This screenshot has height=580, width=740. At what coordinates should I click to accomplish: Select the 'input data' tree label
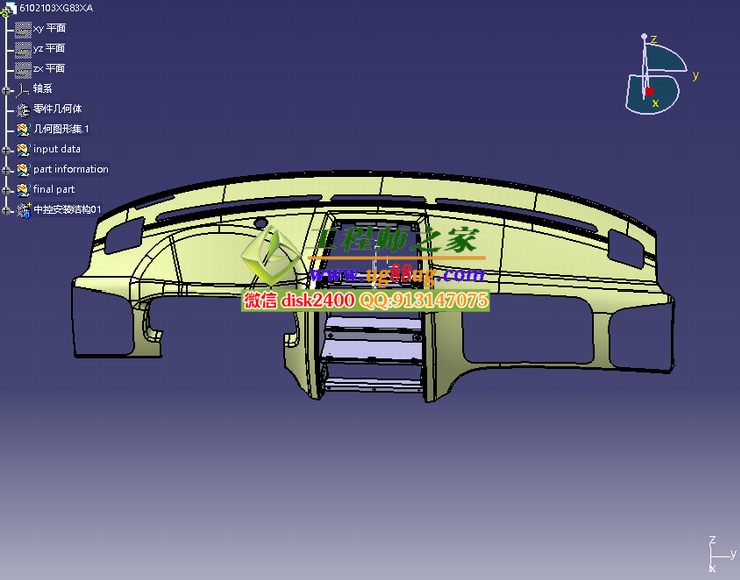[57, 149]
